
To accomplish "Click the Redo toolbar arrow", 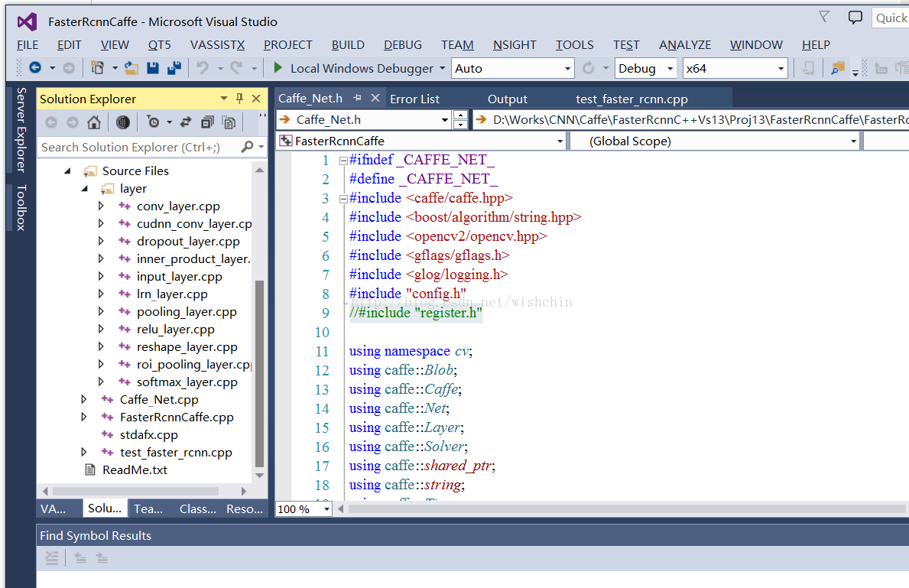I will pyautogui.click(x=236, y=68).
